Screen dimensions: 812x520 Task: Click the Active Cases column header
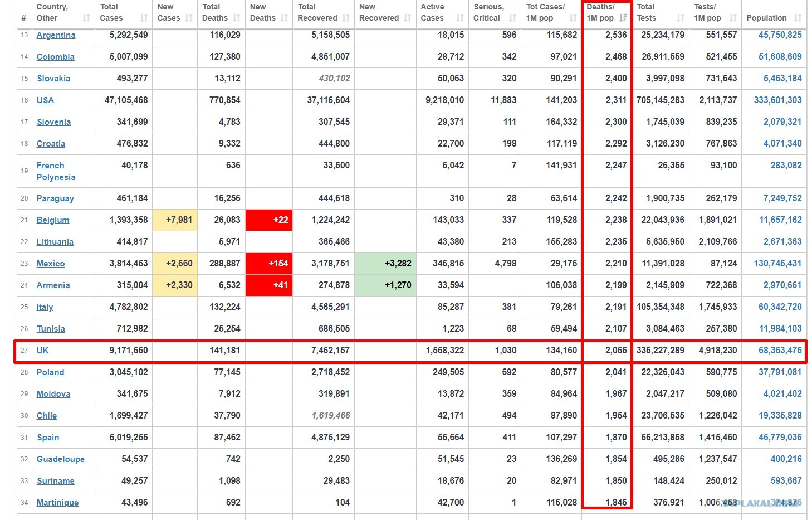tap(442, 13)
